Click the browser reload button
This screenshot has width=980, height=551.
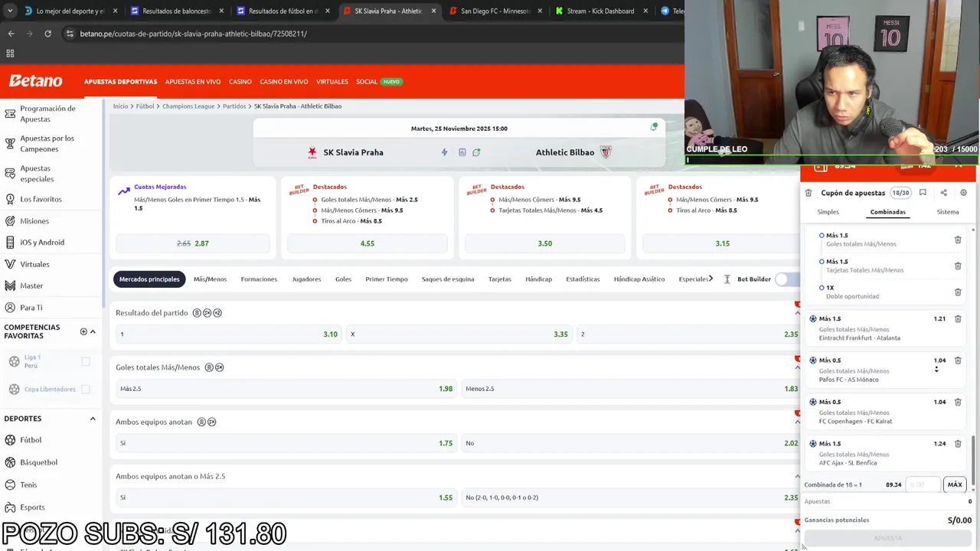pyautogui.click(x=47, y=34)
